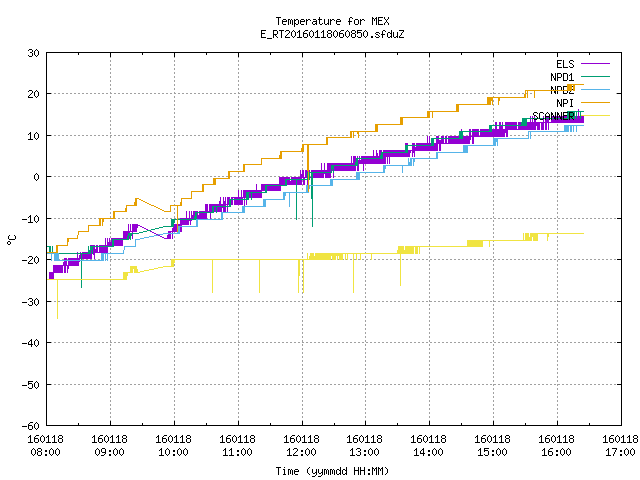Click the yellow SCANNER legend line sample
This screenshot has height=480, width=640.
(x=595, y=116)
